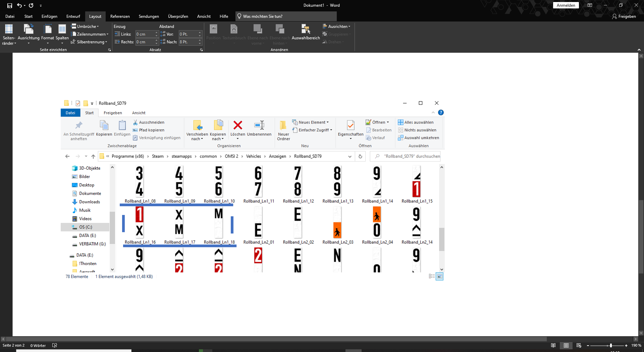Switch to the Referenzen tab

[120, 16]
